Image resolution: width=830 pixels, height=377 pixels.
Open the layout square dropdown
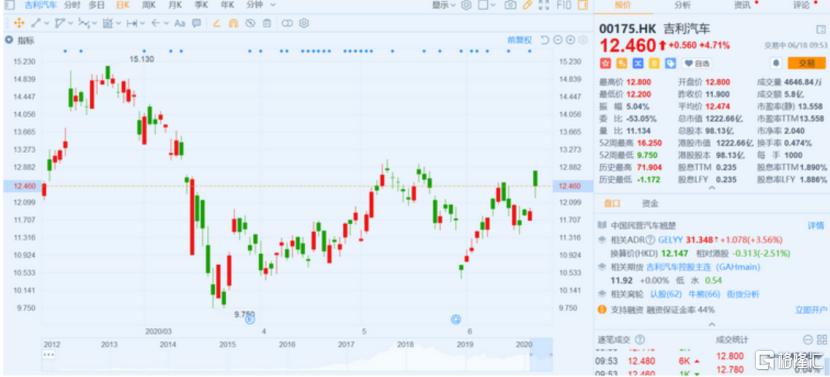pos(486,5)
